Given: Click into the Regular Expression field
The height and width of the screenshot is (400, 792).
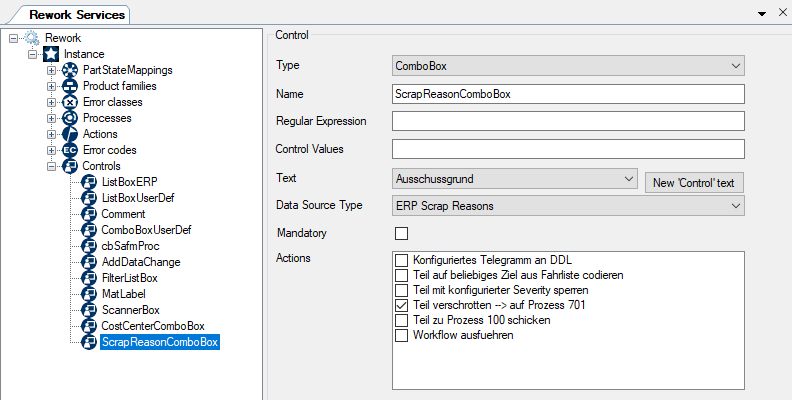Looking at the screenshot, I should tap(568, 121).
